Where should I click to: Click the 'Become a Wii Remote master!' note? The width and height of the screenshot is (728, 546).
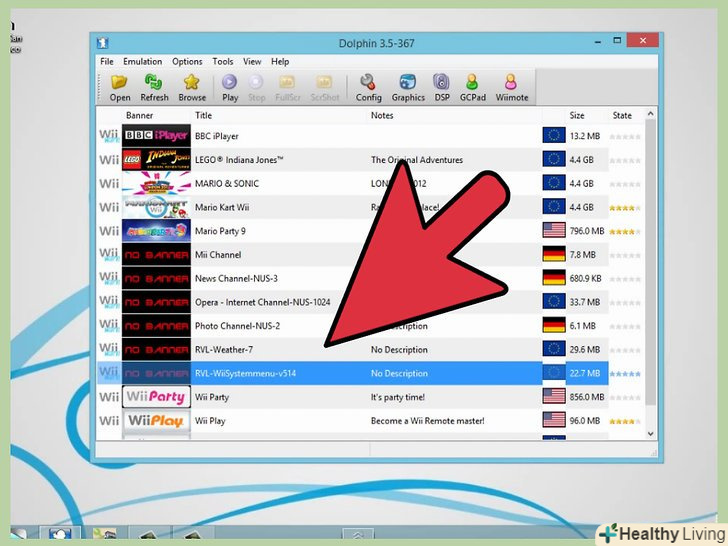427,421
